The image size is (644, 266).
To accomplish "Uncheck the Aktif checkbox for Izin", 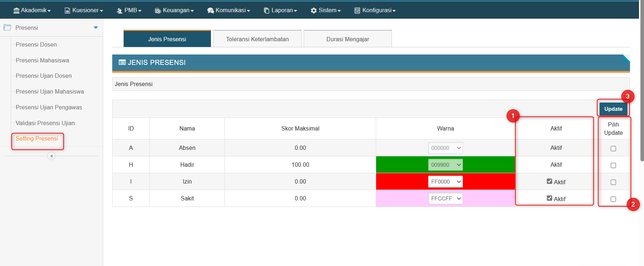I will point(549,181).
